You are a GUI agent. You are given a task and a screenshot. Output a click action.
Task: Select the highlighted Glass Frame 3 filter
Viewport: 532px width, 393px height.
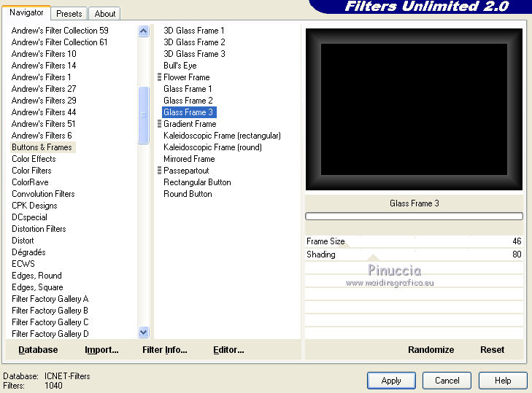pyautogui.click(x=189, y=112)
